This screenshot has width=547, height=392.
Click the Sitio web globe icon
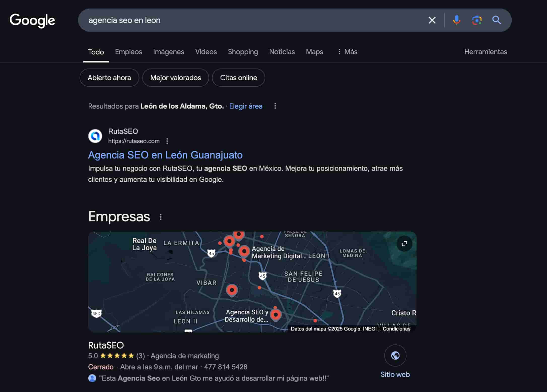tap(395, 355)
